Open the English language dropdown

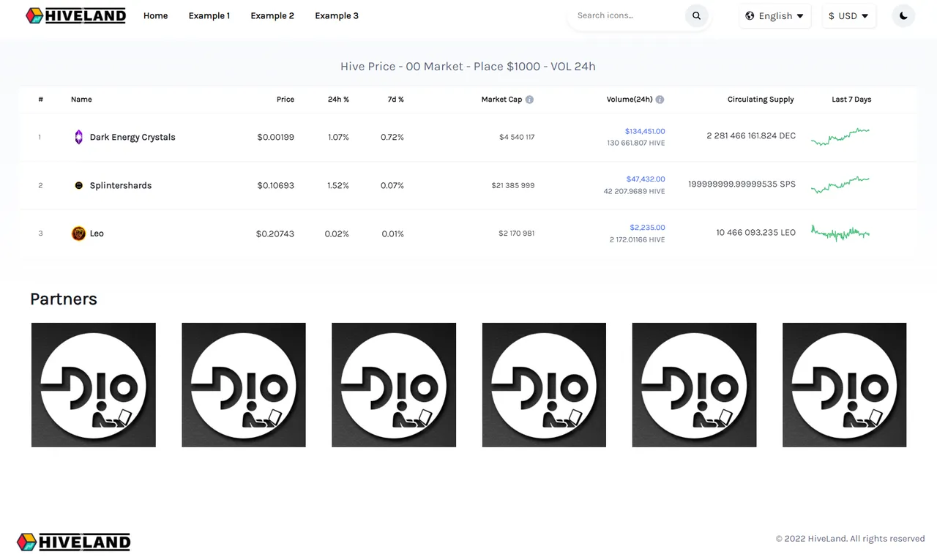pos(774,16)
